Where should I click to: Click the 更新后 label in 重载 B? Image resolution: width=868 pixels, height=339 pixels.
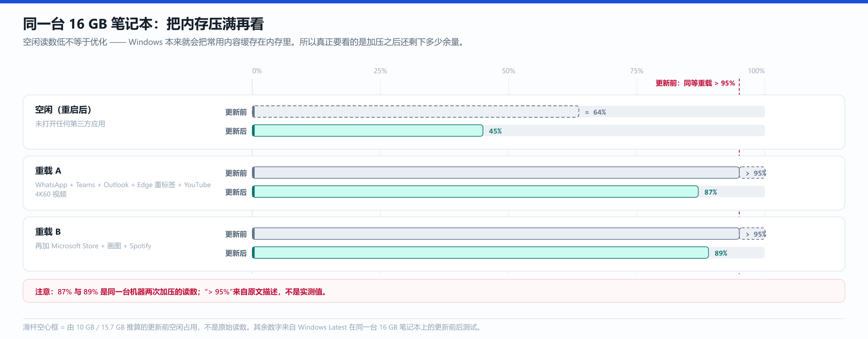coord(236,253)
